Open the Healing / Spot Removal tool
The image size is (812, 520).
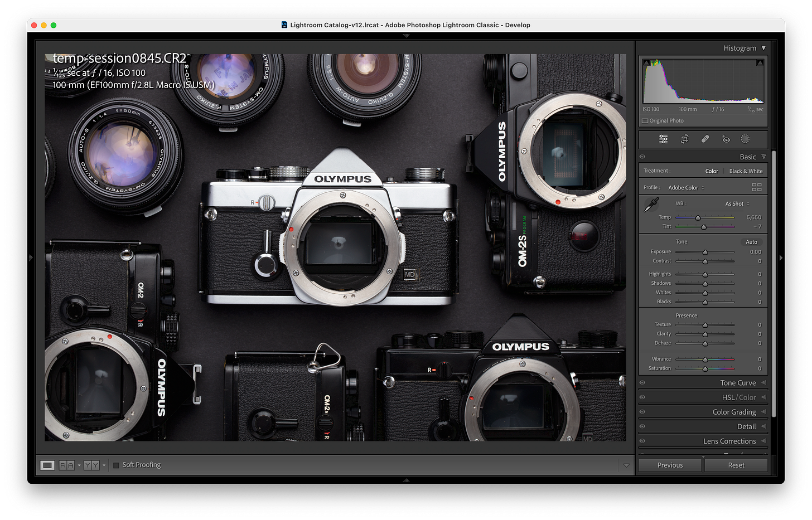pos(705,139)
